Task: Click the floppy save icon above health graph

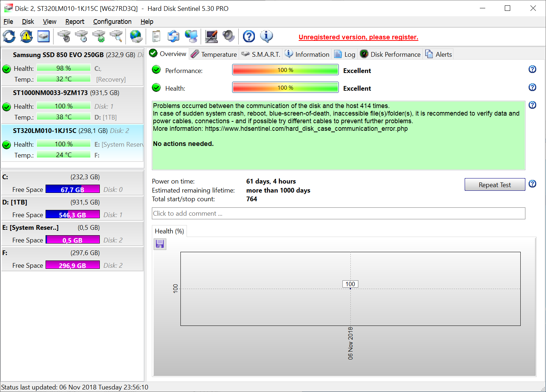Action: click(160, 244)
